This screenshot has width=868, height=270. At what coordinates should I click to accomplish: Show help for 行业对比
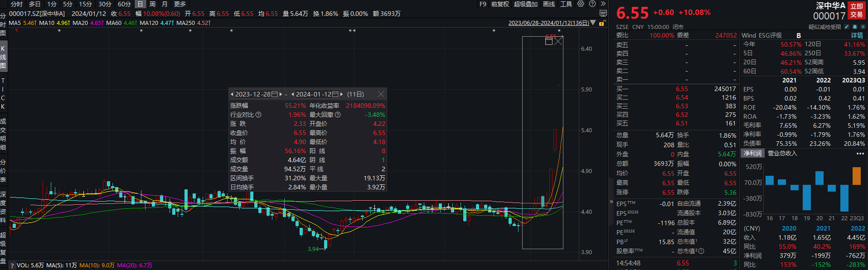click(258, 115)
